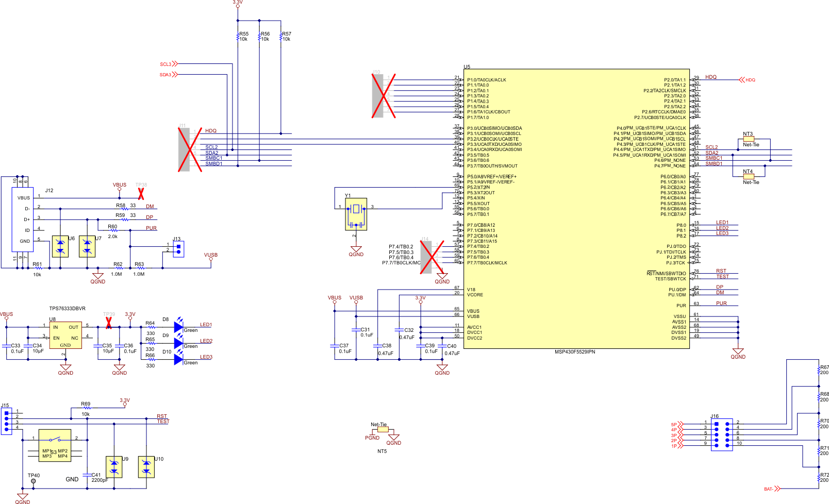Select the crossed-out J14 connector
The image size is (829, 504).
coord(432,257)
